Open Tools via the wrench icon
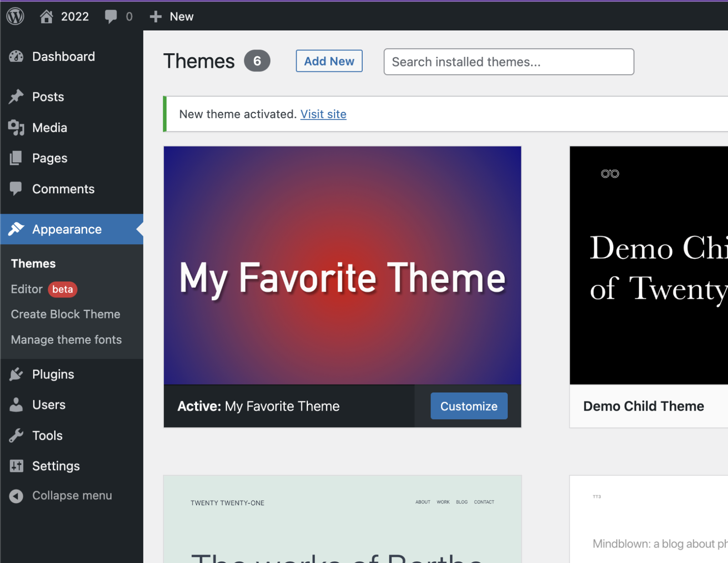 [16, 435]
